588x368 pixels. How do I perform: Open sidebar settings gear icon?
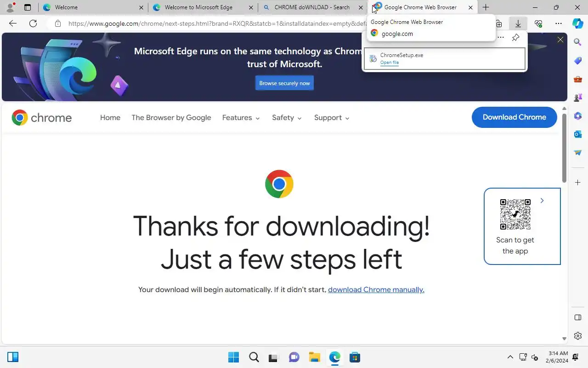click(578, 336)
